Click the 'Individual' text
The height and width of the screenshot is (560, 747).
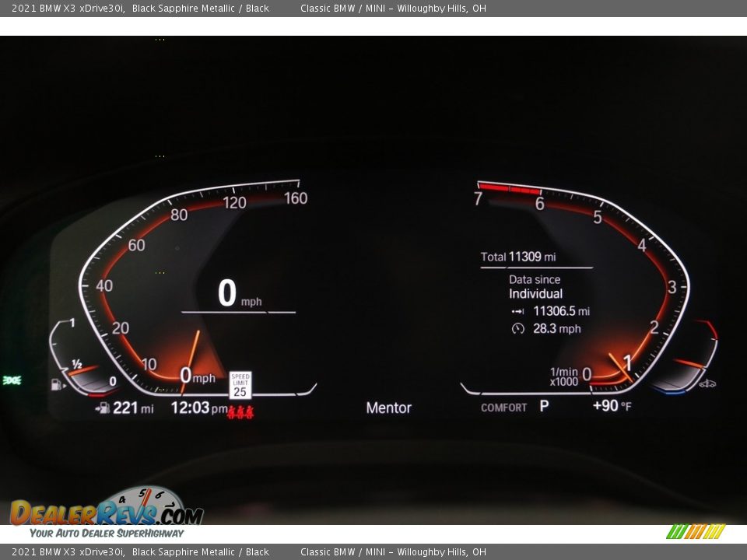point(535,294)
